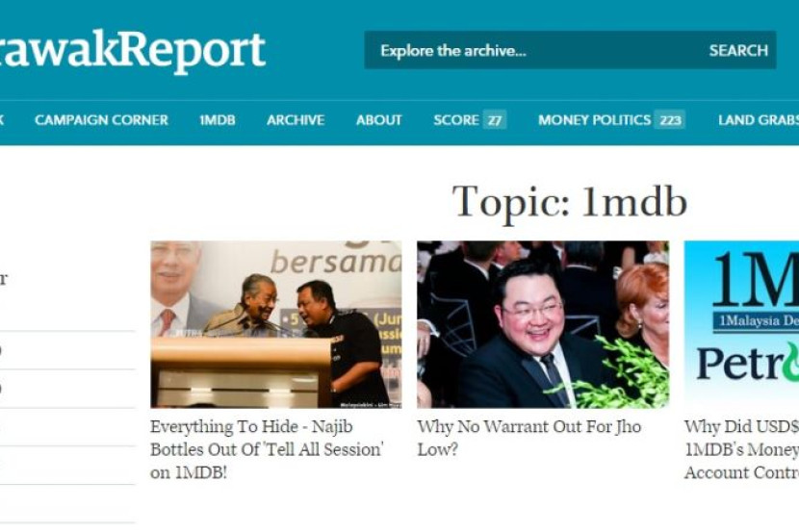Screen dimensions: 799x532
Task: Focus the Explore the archive search field
Action: [534, 50]
